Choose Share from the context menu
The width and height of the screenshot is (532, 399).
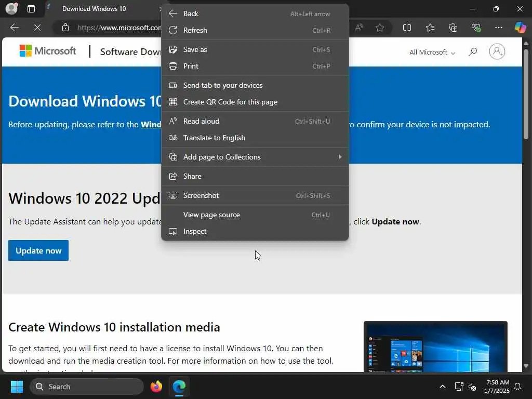[x=255, y=177]
